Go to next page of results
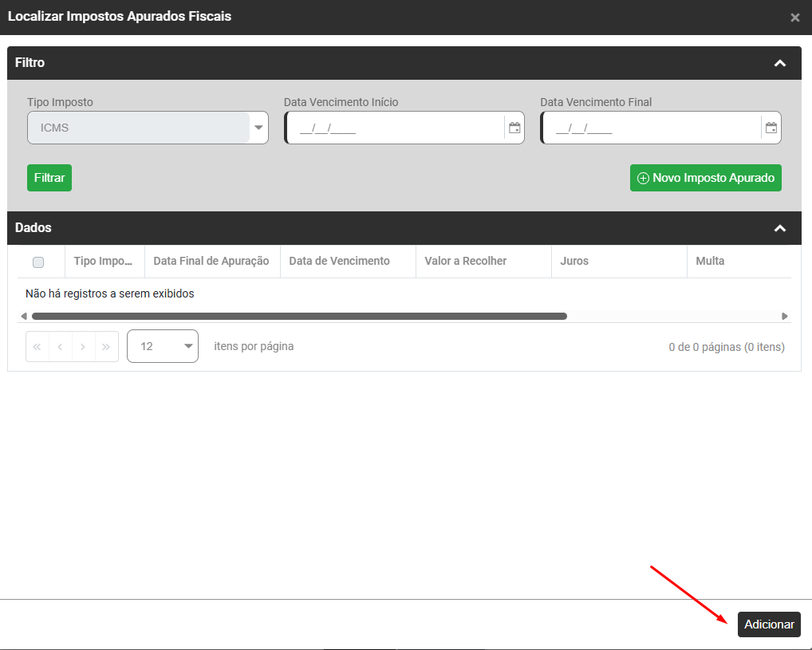The height and width of the screenshot is (650, 812). click(x=84, y=347)
